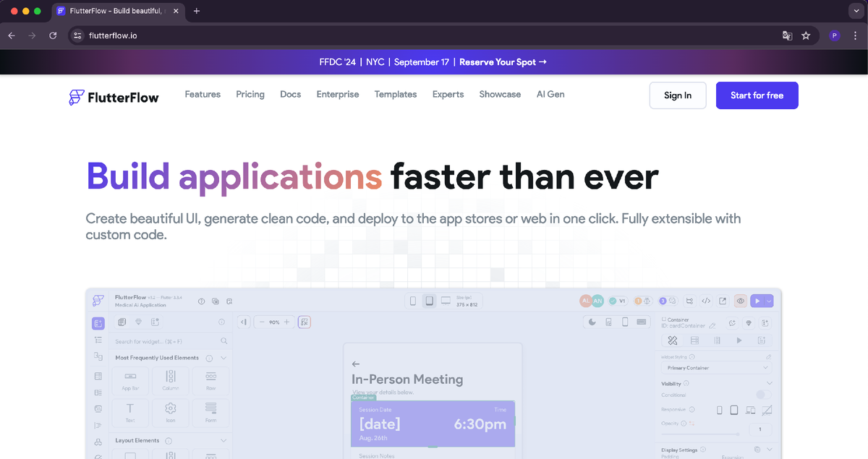Select the desktop canvas size icon in the editor top bar
Image resolution: width=868 pixels, height=459 pixels.
coord(446,299)
